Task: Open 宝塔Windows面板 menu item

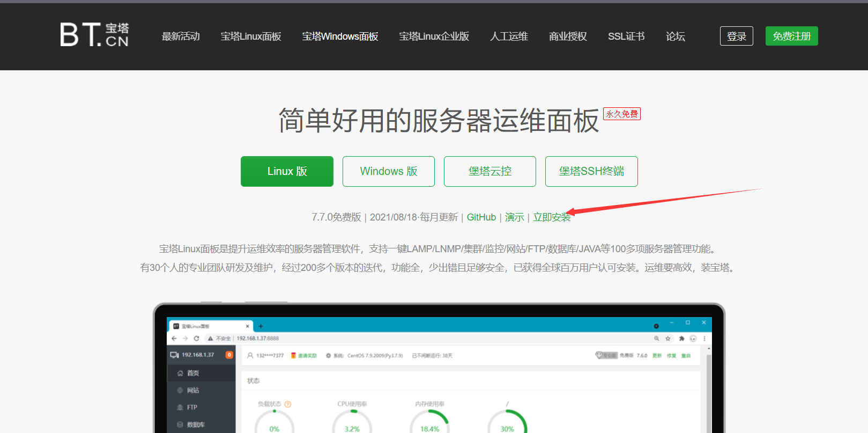Action: click(340, 36)
